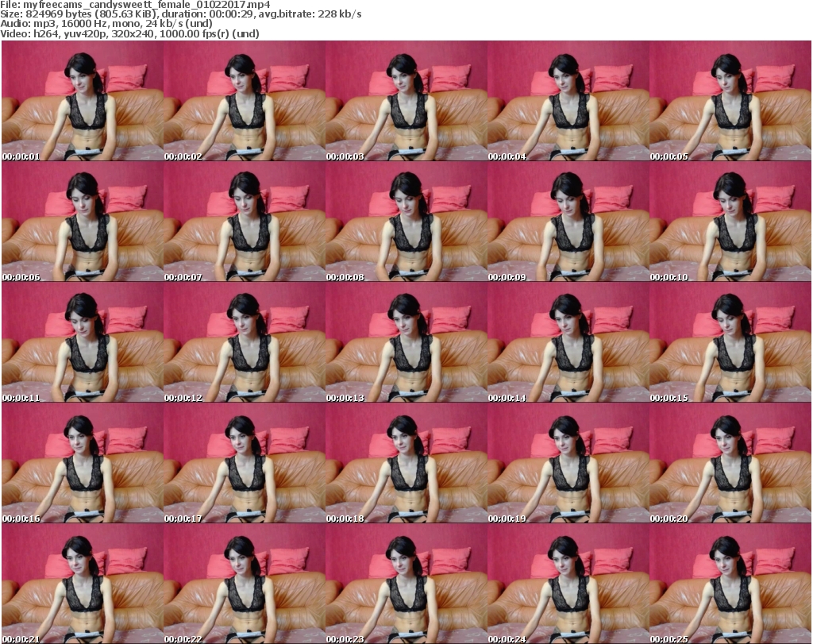Select the thumbnail stamped 00:00:01
The width and height of the screenshot is (813, 644).
coord(83,101)
